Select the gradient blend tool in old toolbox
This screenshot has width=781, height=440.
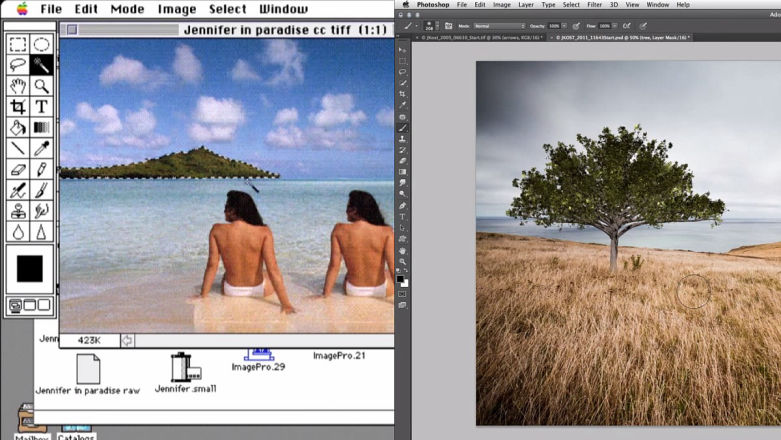coord(41,128)
